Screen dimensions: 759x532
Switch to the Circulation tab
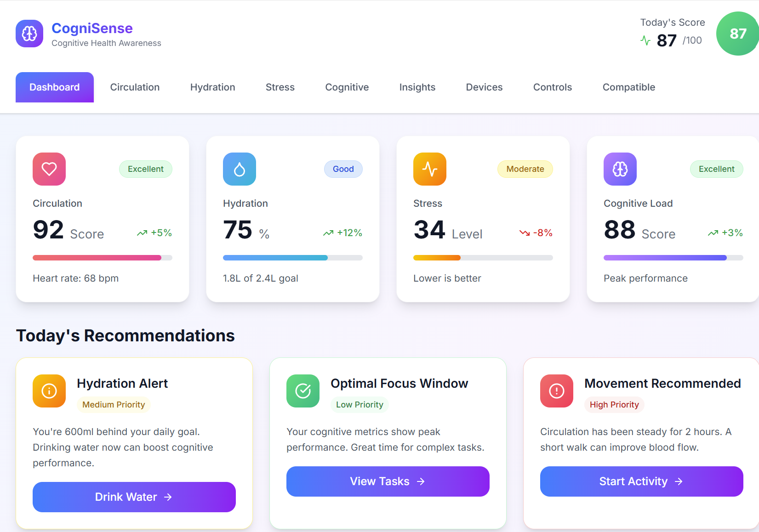point(135,87)
